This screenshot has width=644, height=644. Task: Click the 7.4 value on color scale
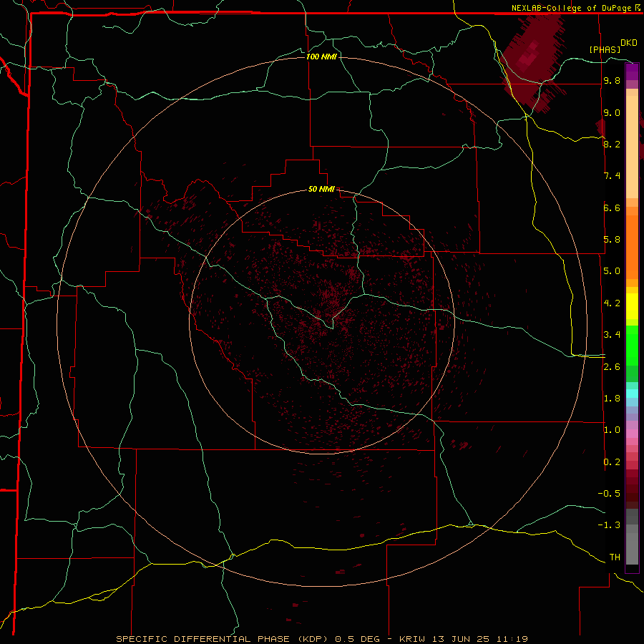(x=612, y=176)
